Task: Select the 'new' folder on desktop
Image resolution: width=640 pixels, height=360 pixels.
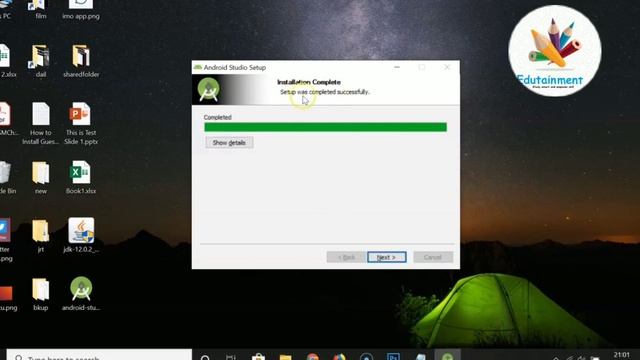Action: pos(40,177)
